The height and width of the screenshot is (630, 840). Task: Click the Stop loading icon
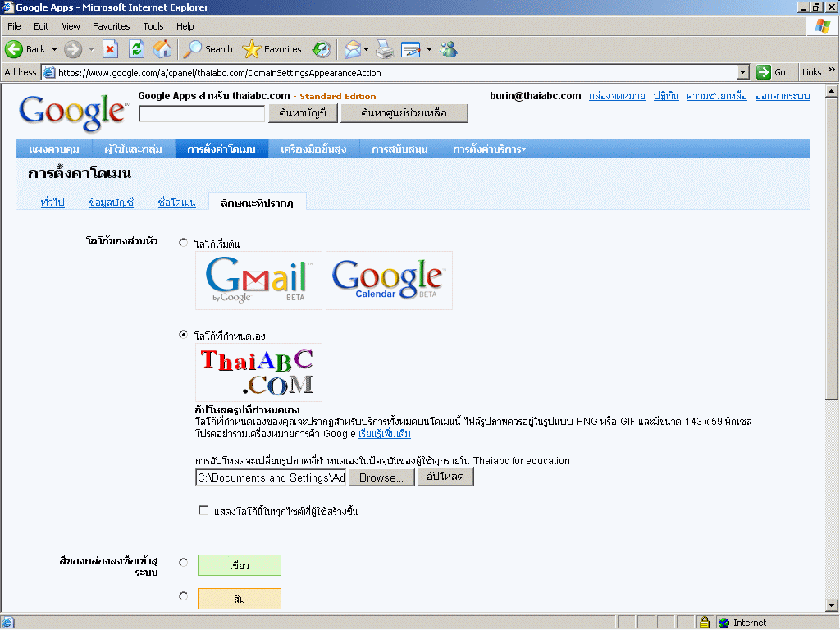[x=110, y=49]
